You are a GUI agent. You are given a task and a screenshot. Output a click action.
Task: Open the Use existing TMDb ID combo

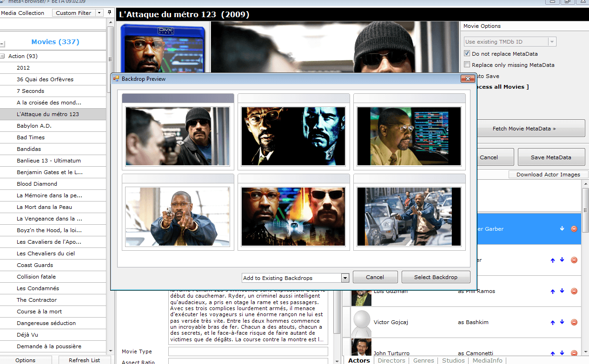552,42
